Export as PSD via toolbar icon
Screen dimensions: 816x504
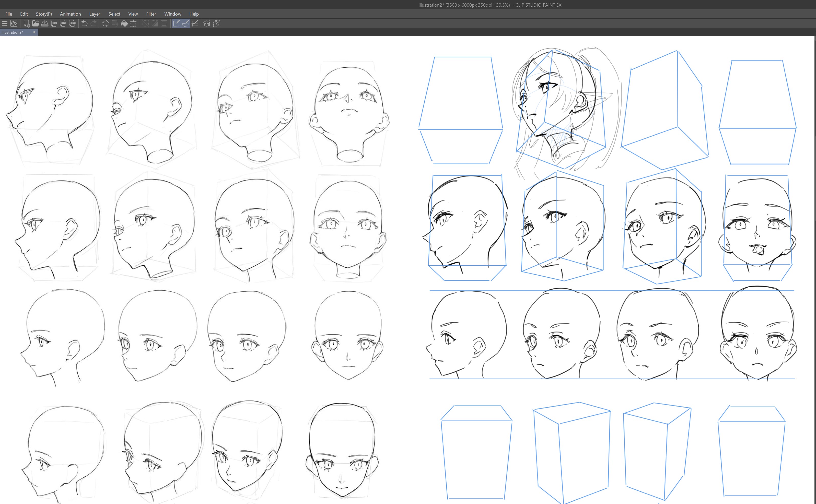click(72, 23)
